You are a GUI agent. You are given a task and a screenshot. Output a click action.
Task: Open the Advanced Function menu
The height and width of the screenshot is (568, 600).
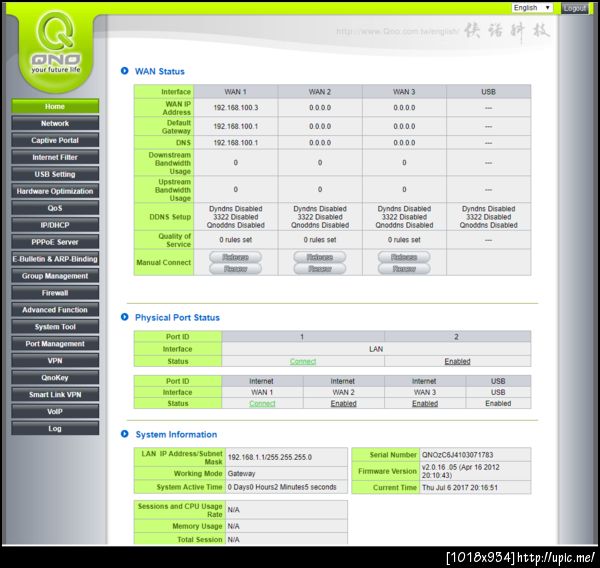pyautogui.click(x=55, y=310)
